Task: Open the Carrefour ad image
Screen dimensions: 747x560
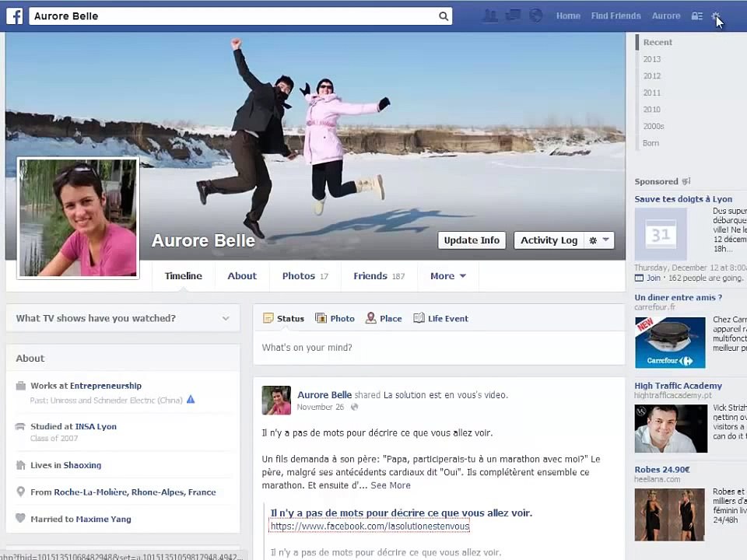Action: [670, 342]
